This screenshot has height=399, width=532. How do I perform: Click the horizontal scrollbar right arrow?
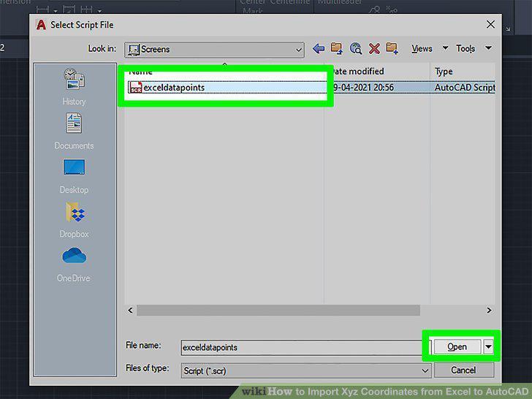click(489, 310)
